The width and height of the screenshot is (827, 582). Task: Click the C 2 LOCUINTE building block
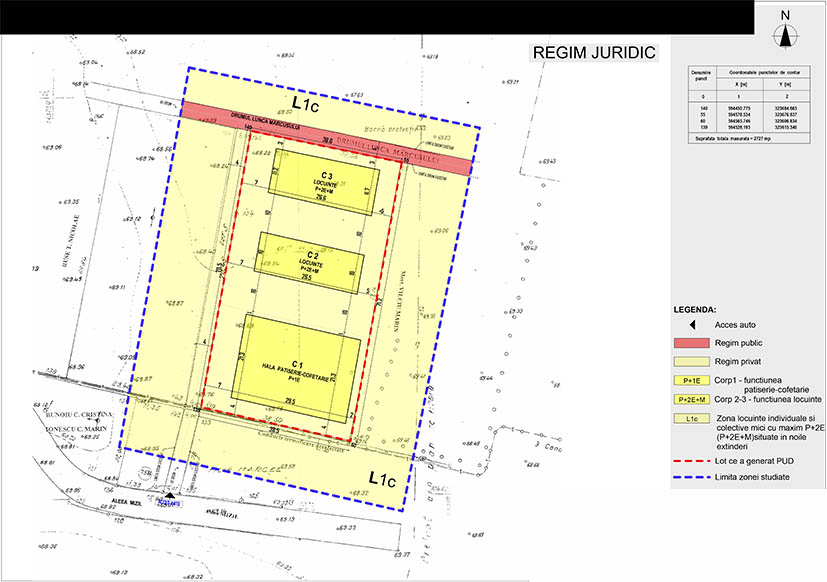309,263
